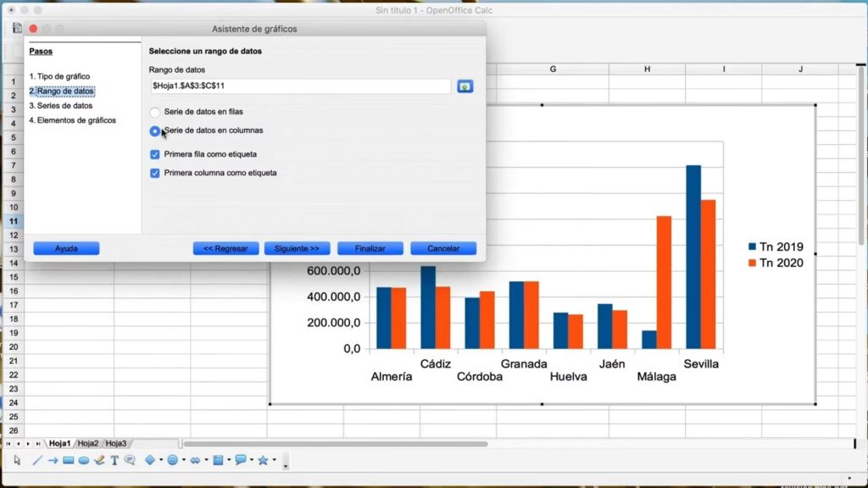The height and width of the screenshot is (488, 868).
Task: Select 'Serie de datos en filas' option
Action: [155, 112]
